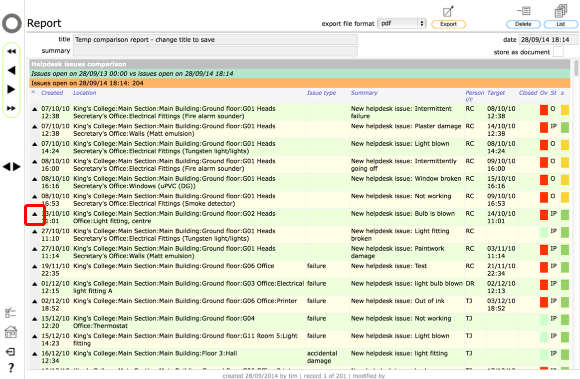Open the 15/12/10 14:23 Light blown issue triangle
Image resolution: width=580 pixels, height=379 pixels.
(34, 336)
